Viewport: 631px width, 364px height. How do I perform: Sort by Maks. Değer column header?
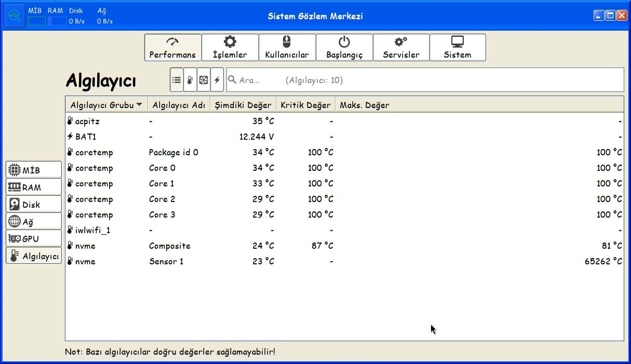point(479,105)
